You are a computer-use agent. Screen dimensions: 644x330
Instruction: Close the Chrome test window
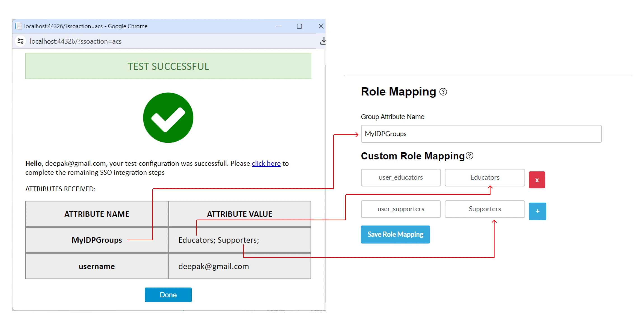[x=321, y=26]
